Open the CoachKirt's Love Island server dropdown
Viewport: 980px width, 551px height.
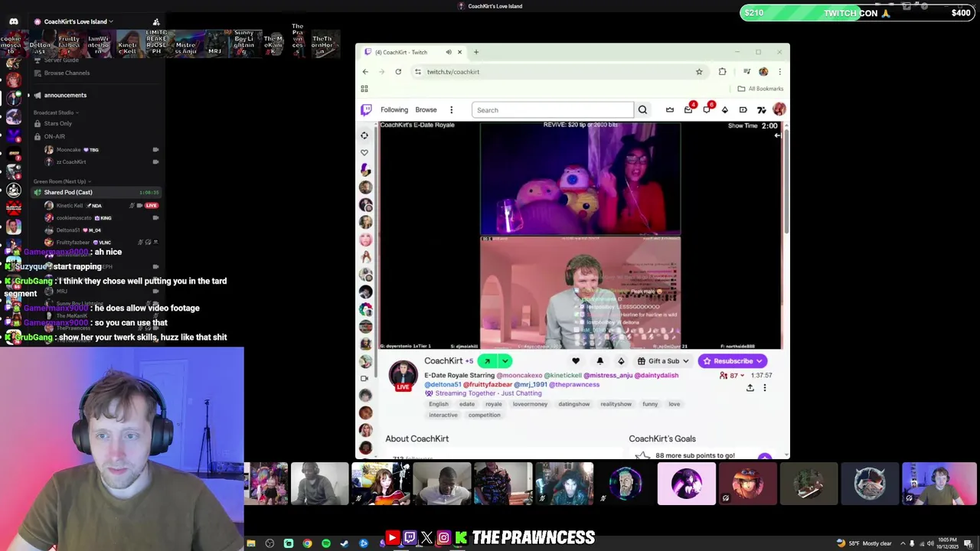(78, 21)
